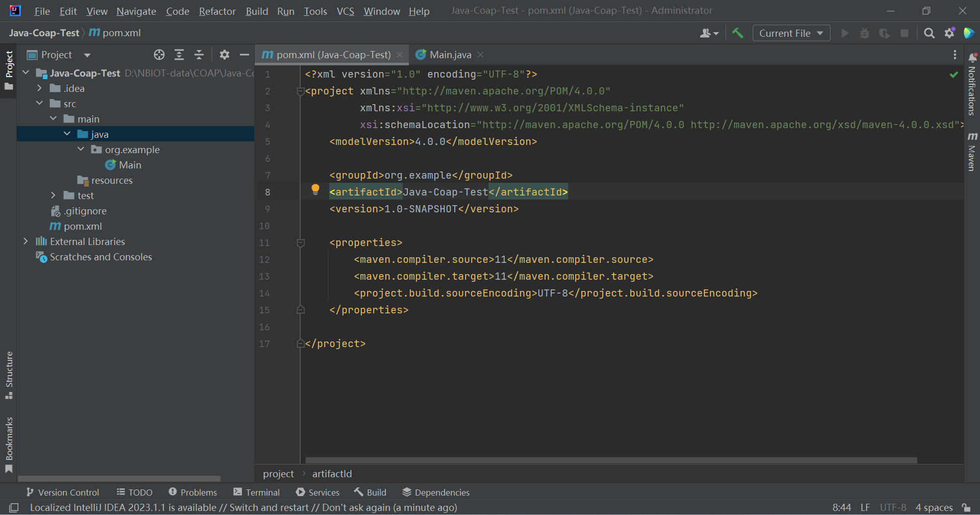Hide the Project tool window

244,55
